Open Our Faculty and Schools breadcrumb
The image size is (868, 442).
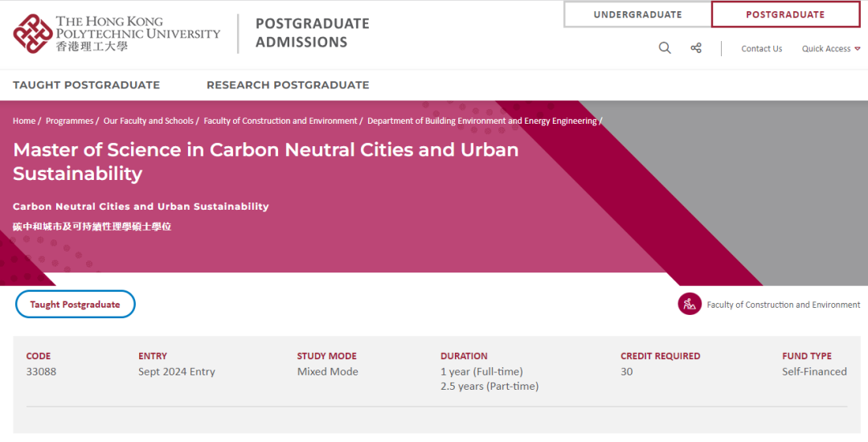tap(149, 121)
